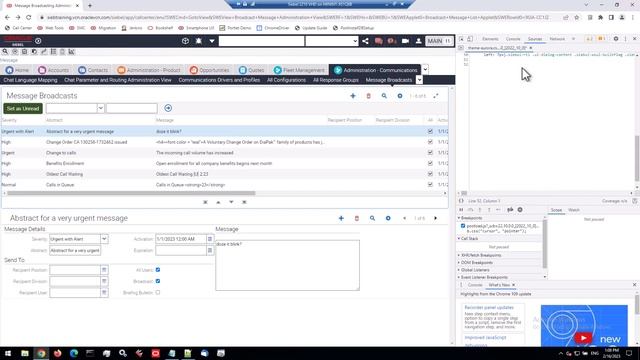Open pick icon for Recipient User
Viewport: 640px width, 360px height.
pyautogui.click(x=104, y=293)
